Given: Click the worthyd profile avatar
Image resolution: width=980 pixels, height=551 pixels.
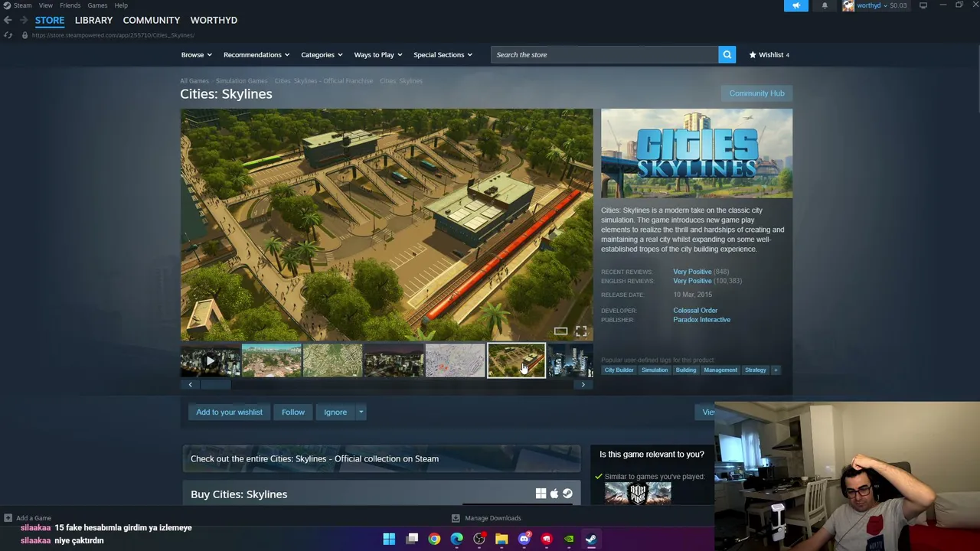Looking at the screenshot, I should click(x=848, y=5).
